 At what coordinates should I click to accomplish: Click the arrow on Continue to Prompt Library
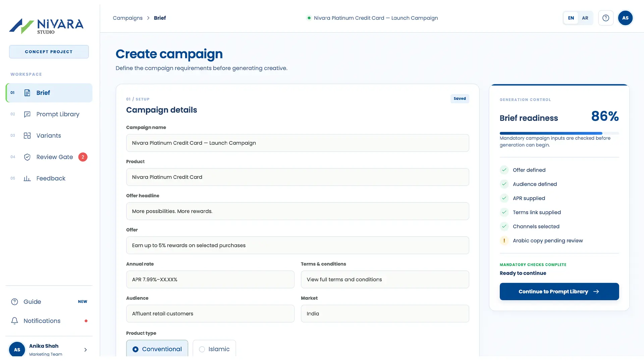[596, 292]
